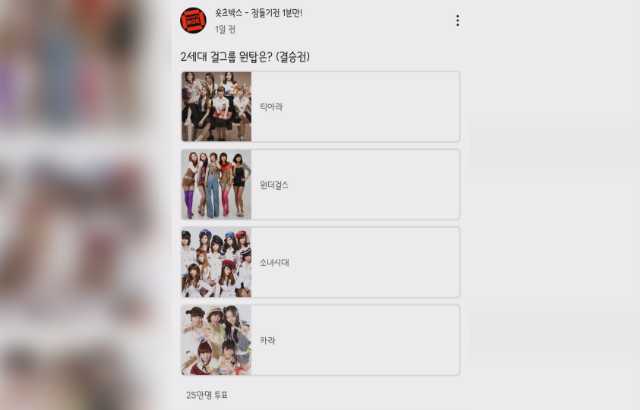Select the (결승전) text in poll title
Viewport: 640px width, 410px height.
point(293,57)
